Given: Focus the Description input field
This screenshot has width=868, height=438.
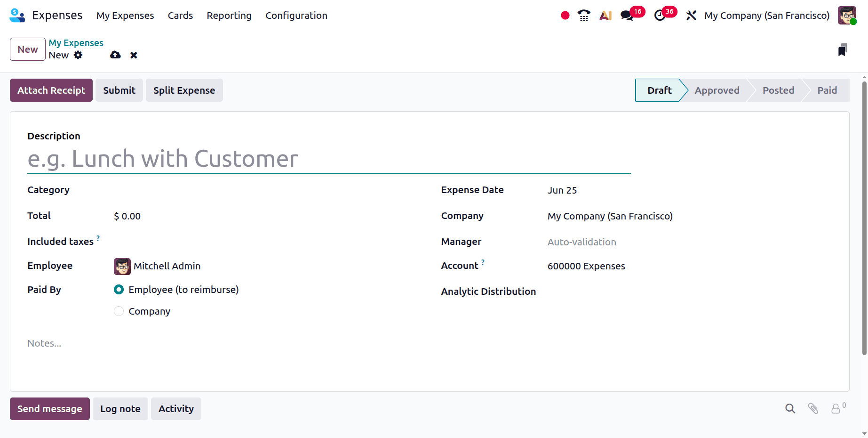Looking at the screenshot, I should [329, 159].
